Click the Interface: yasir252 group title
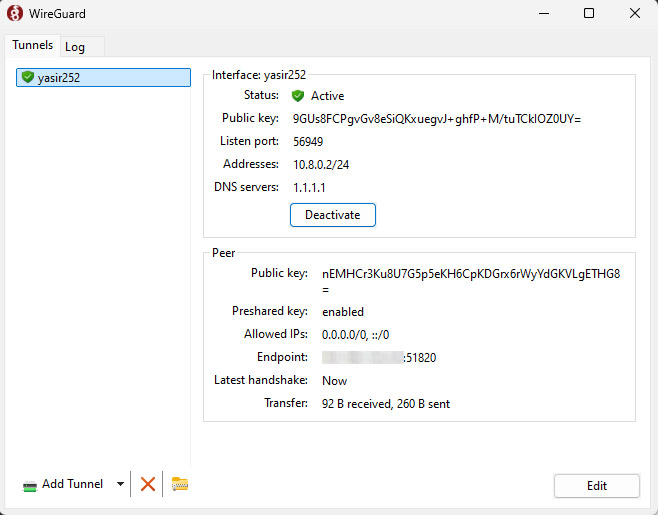This screenshot has width=658, height=515. pyautogui.click(x=259, y=75)
